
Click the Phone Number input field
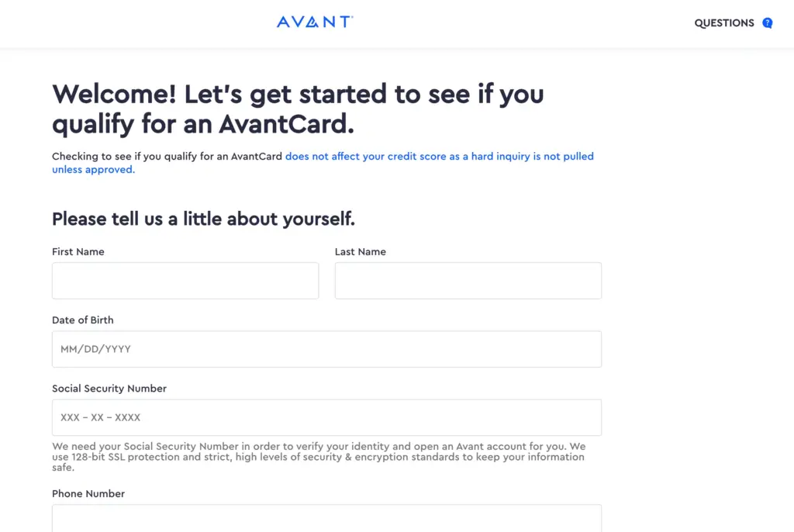pos(326,518)
